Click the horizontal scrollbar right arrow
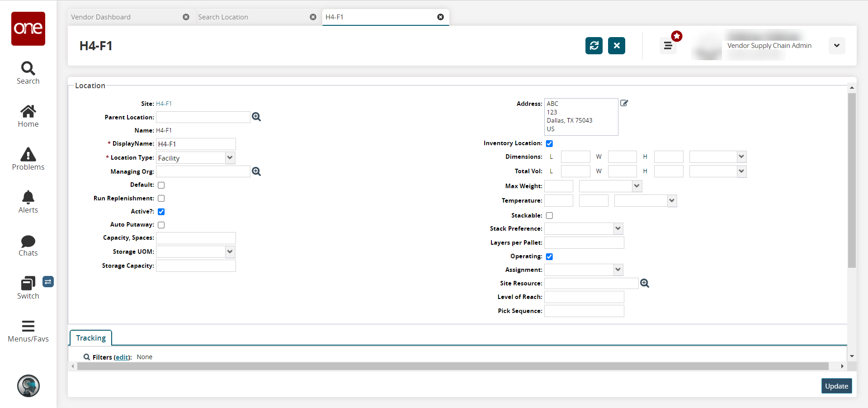The height and width of the screenshot is (408, 868). [842, 366]
